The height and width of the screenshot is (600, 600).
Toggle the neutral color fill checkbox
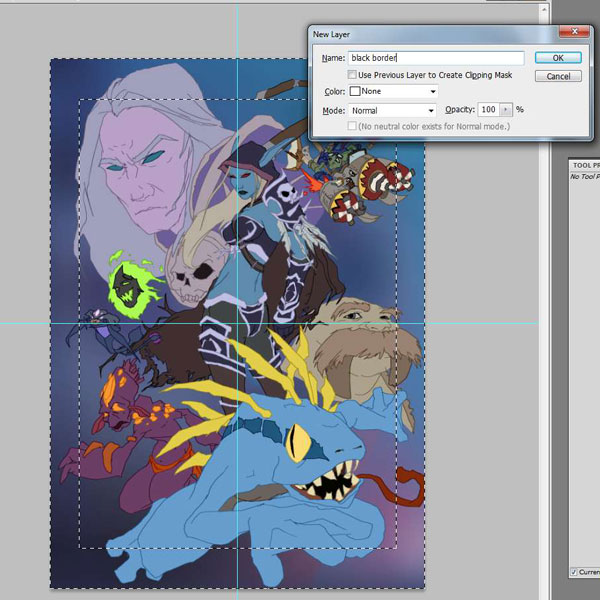click(x=352, y=126)
